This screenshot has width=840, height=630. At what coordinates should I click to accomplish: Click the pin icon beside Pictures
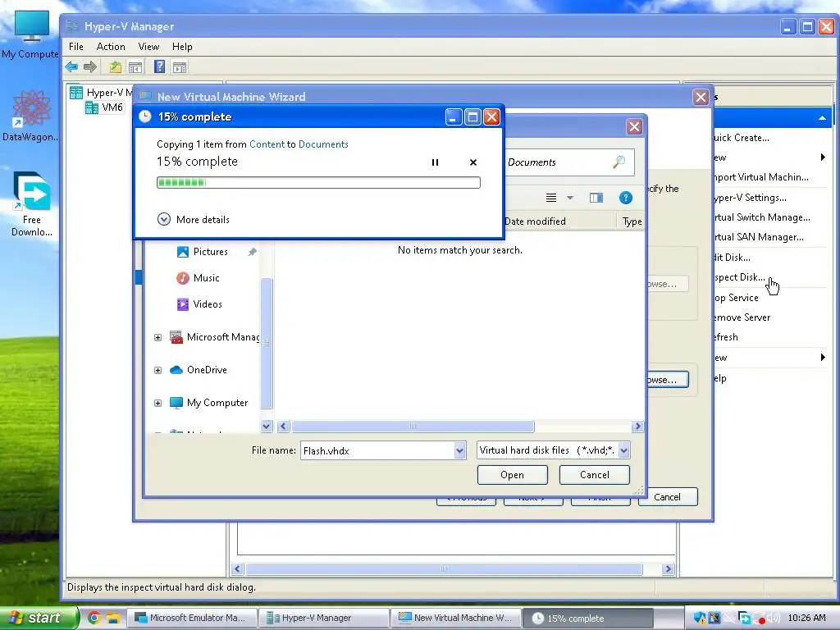point(252,252)
